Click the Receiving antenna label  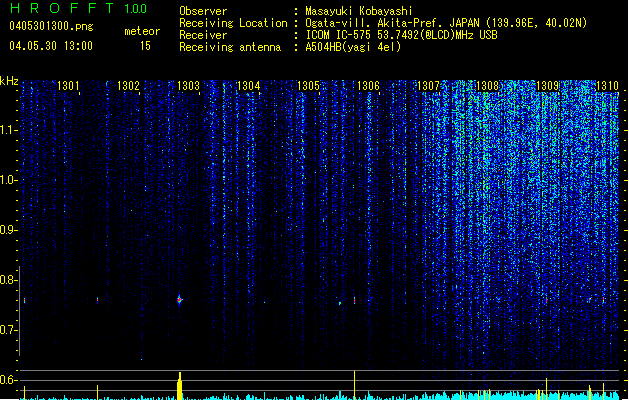pyautogui.click(x=230, y=47)
